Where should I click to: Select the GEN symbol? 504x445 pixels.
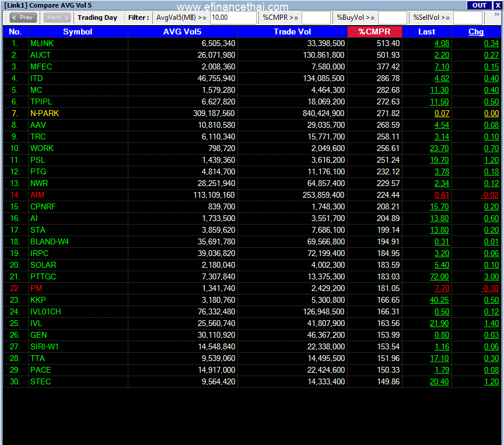[38, 335]
